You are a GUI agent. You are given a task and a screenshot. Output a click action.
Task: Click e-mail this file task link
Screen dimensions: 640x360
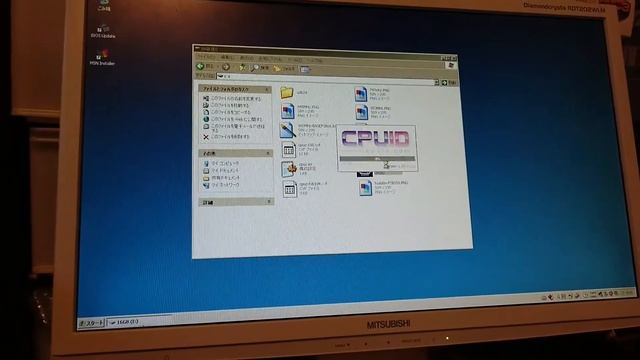pos(234,128)
